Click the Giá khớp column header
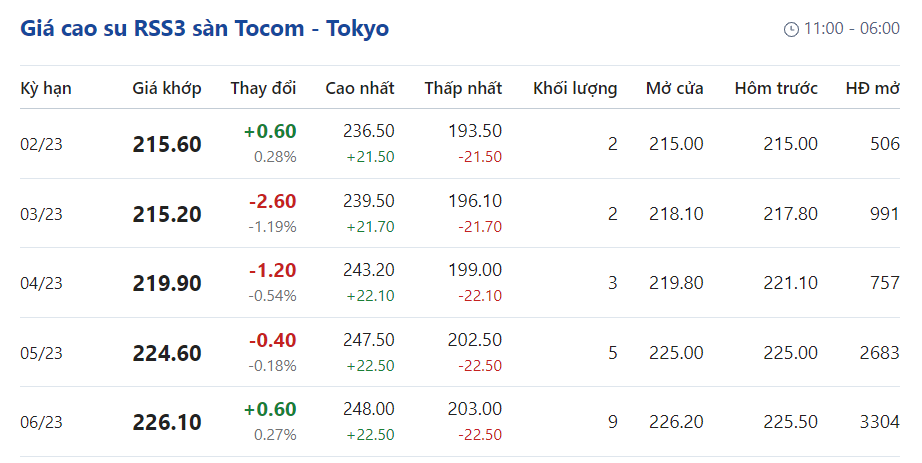Image resolution: width=922 pixels, height=463 pixels. coord(167,88)
